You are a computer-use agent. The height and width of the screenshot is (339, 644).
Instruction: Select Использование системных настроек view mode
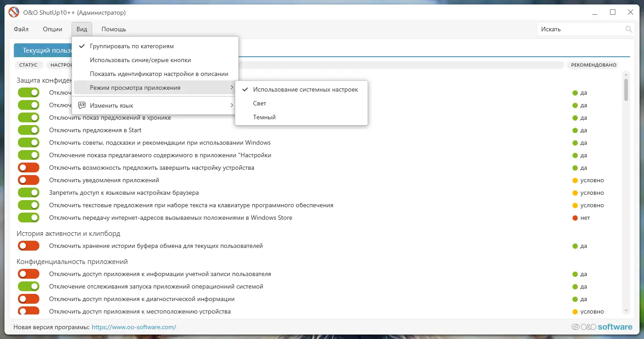(301, 89)
